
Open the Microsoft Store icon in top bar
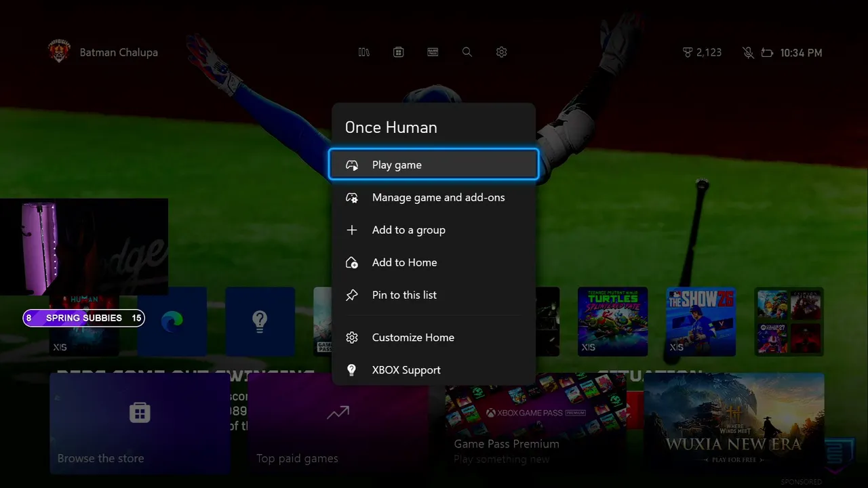pyautogui.click(x=399, y=52)
